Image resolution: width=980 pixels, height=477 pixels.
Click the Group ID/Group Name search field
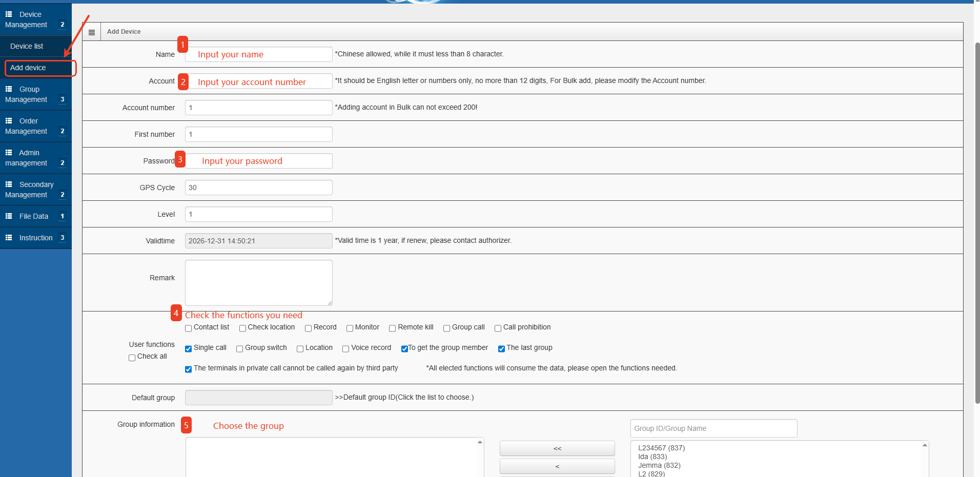(713, 428)
